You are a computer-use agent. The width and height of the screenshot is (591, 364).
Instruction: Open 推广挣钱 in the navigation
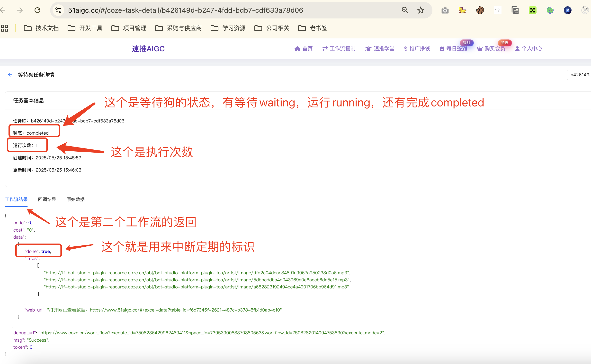tap(417, 49)
